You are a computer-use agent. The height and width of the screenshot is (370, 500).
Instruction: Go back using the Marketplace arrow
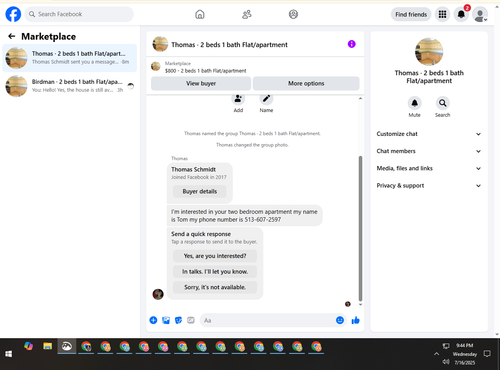(x=12, y=36)
